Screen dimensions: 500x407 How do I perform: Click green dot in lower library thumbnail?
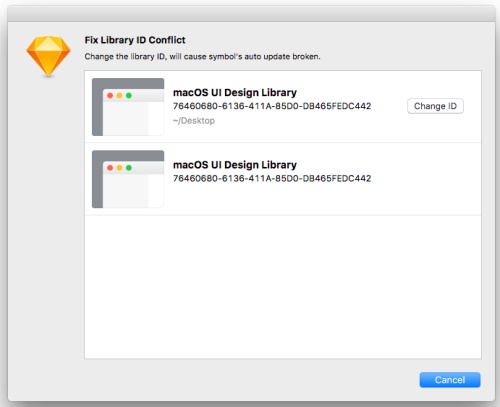pyautogui.click(x=129, y=168)
